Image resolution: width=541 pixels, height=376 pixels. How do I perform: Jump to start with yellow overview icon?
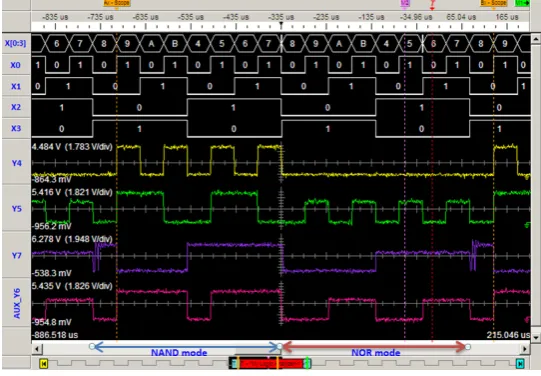44,364
